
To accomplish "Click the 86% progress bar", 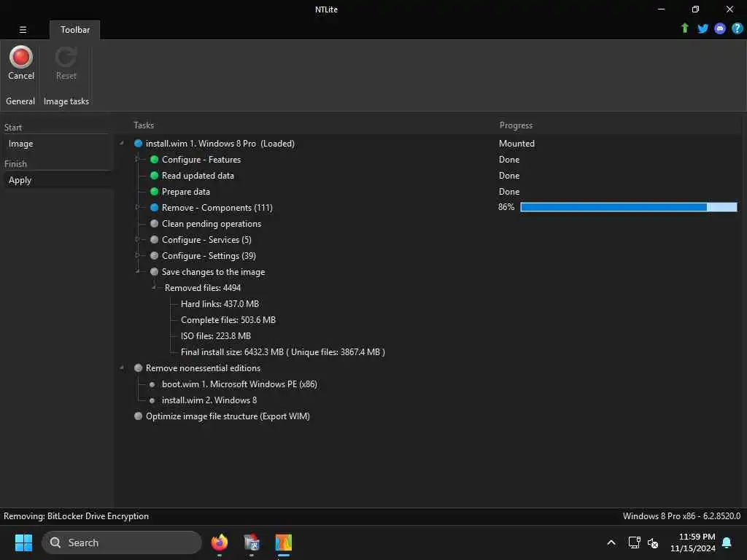I will (628, 207).
